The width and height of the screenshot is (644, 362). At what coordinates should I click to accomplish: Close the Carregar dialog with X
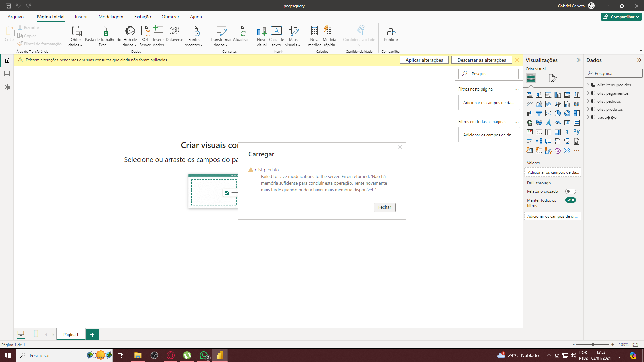click(x=400, y=147)
